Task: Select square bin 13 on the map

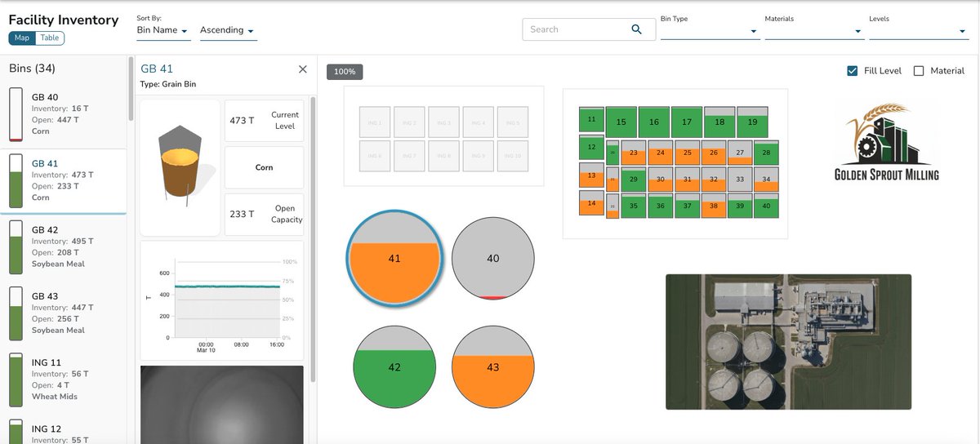Action: pos(591,175)
